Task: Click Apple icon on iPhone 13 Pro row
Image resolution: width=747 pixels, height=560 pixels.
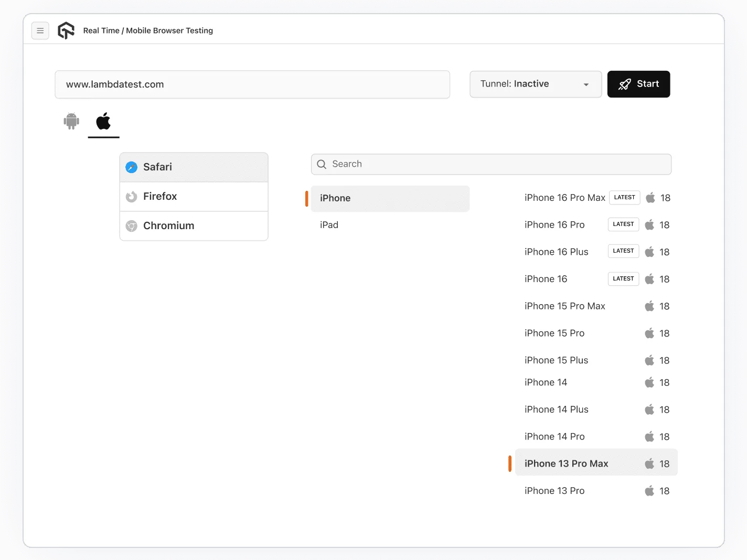Action: coord(649,491)
